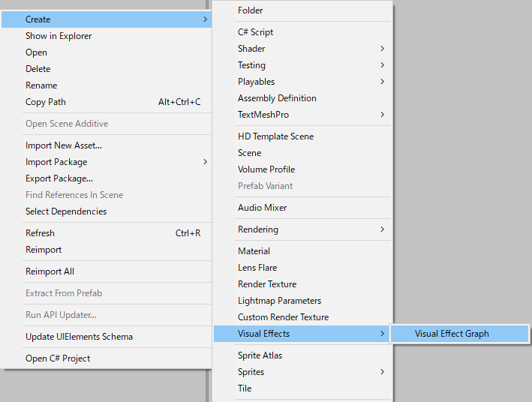The image size is (532, 402).
Task: Create a new Material
Action: tap(302, 251)
